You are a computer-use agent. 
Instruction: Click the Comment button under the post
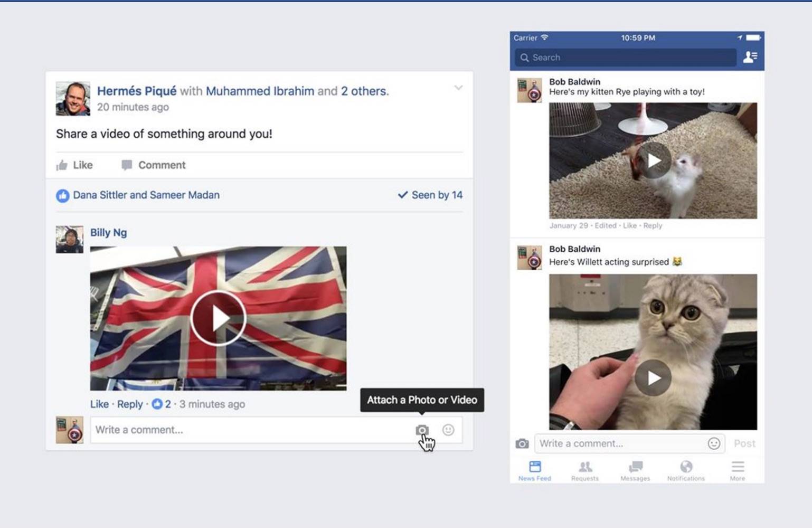pos(154,165)
